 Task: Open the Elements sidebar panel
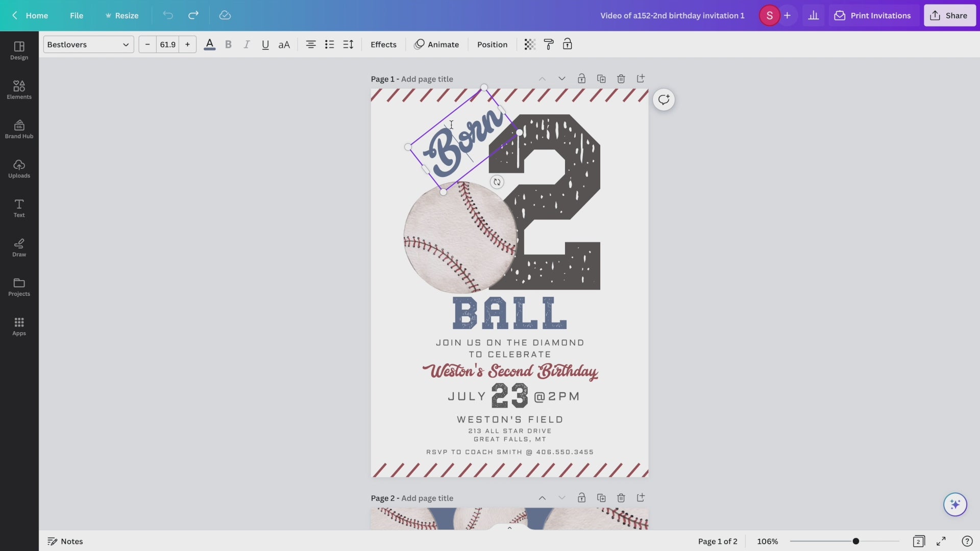click(19, 89)
